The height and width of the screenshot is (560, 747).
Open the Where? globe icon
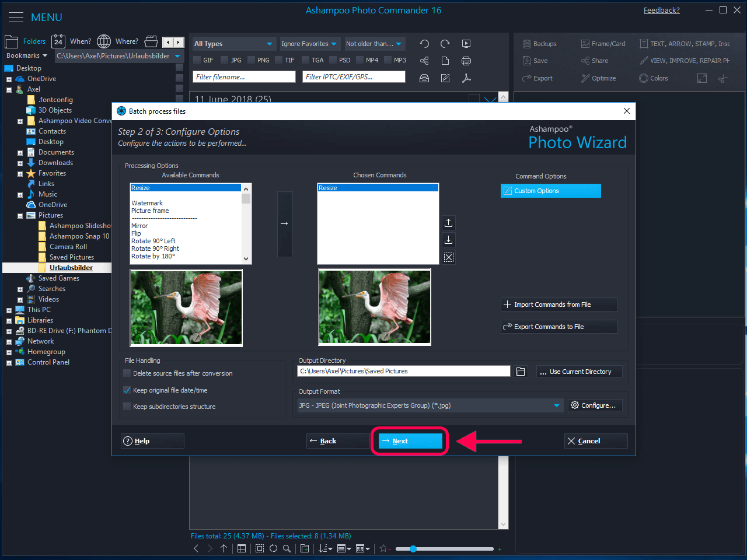click(x=104, y=41)
